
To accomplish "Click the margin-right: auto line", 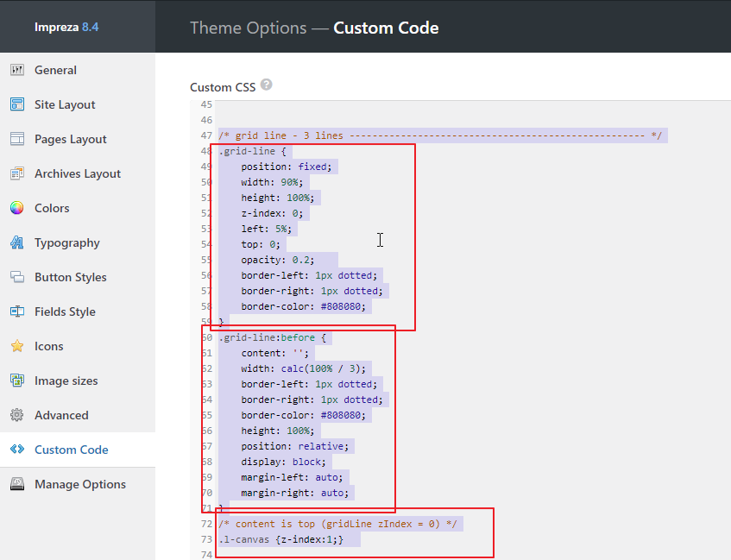I will 294,493.
